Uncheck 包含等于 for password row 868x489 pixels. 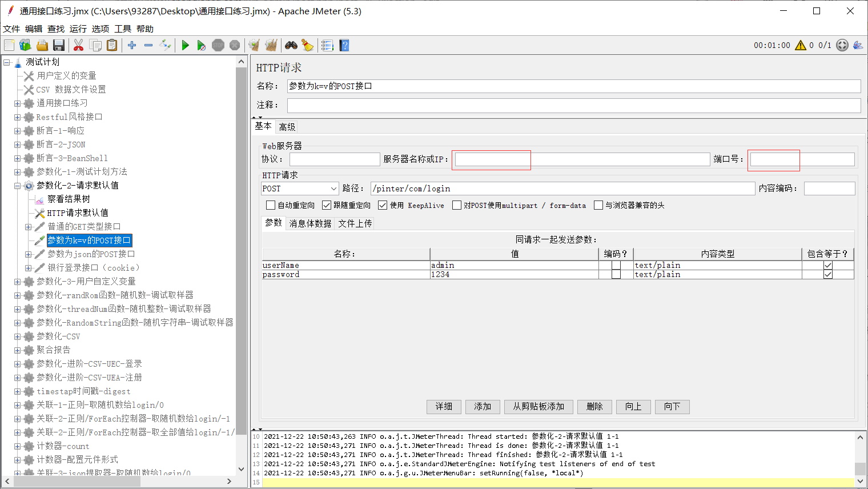pyautogui.click(x=828, y=275)
